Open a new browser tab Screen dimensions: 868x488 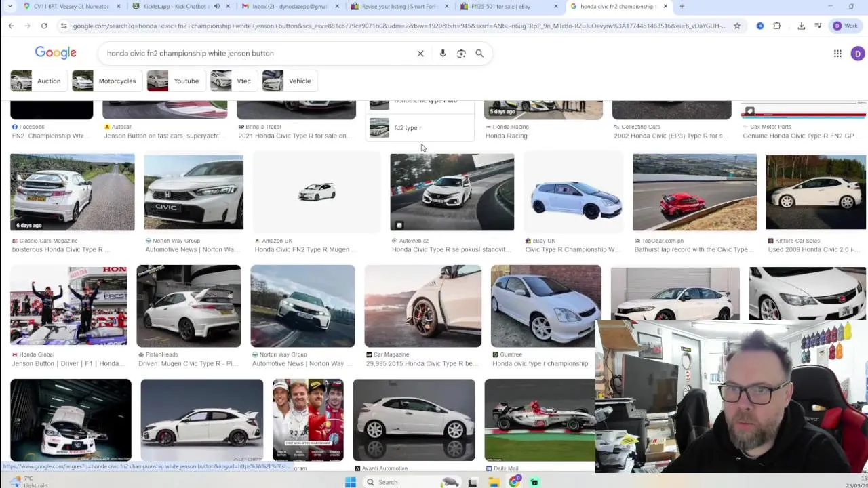[x=682, y=7]
